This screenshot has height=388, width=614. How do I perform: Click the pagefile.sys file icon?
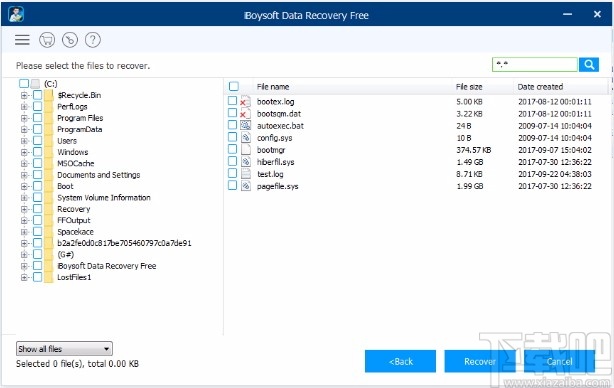click(245, 186)
